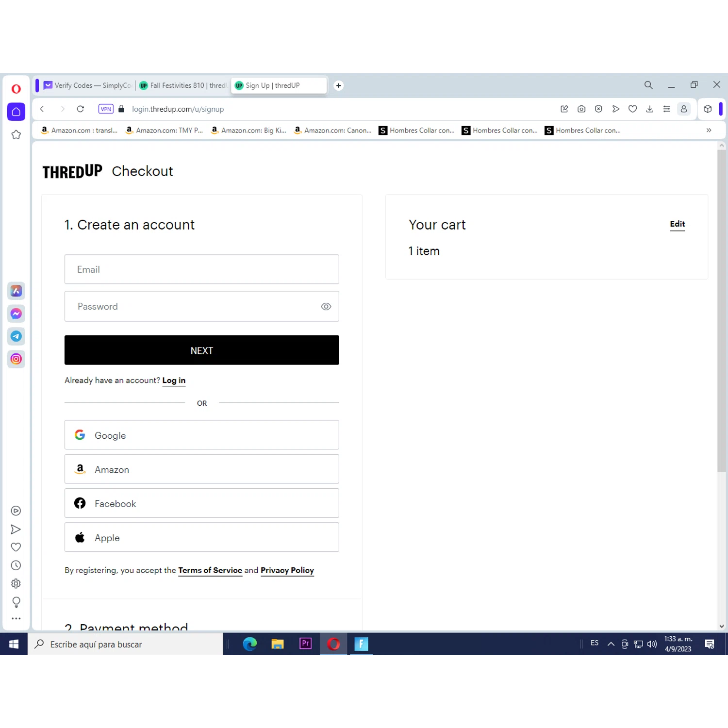Edit the cart contents
Image resolution: width=728 pixels, height=728 pixels.
(x=678, y=224)
